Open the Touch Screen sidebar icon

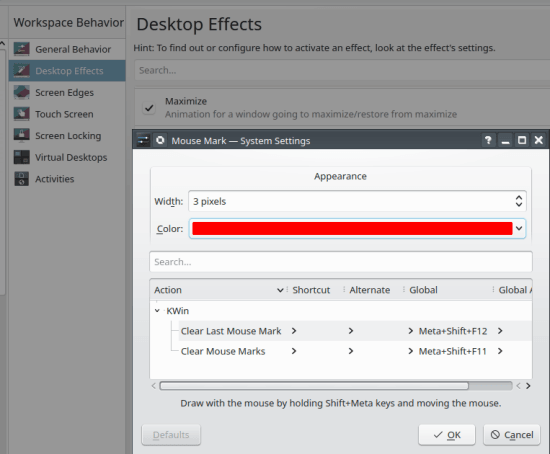click(21, 114)
